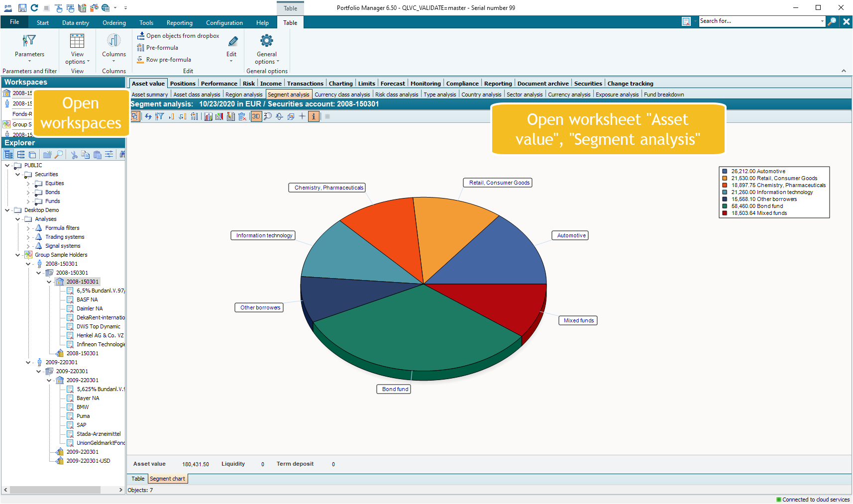Expand the Equities folder node
This screenshot has height=504, width=853.
(28, 184)
